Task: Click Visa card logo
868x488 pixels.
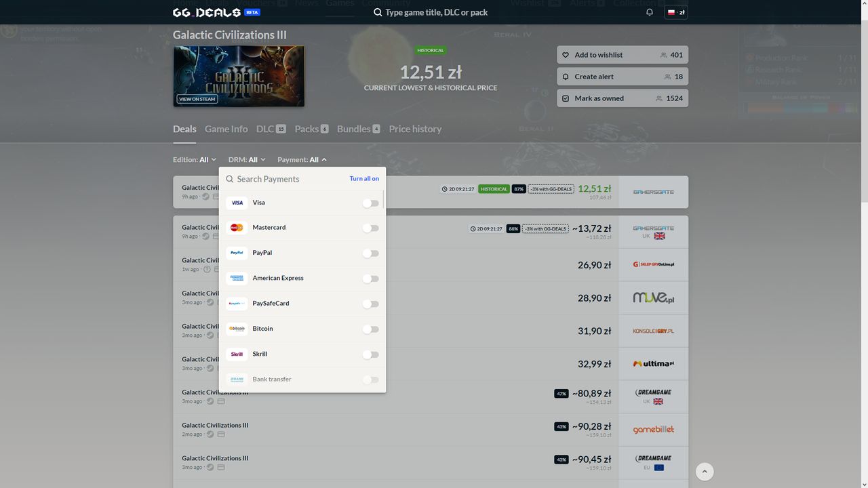Action: tap(237, 203)
